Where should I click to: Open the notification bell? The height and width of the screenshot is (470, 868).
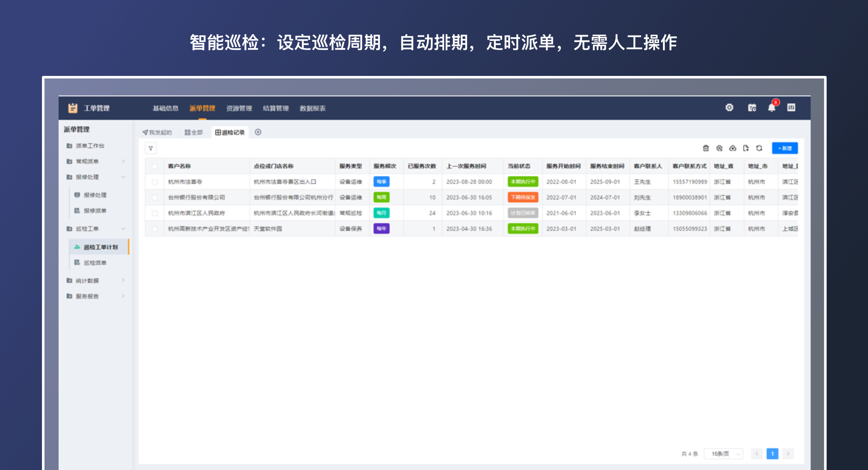[x=771, y=108]
